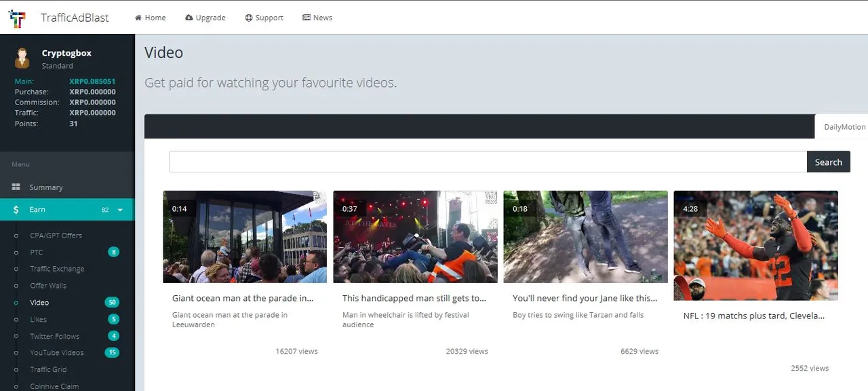
Task: Click the 6629 views text
Action: pos(639,352)
